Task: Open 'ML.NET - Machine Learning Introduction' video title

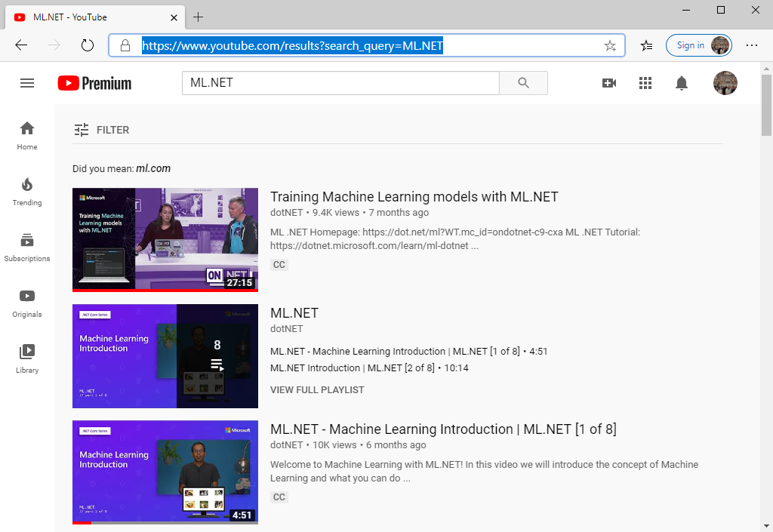Action: pyautogui.click(x=443, y=429)
